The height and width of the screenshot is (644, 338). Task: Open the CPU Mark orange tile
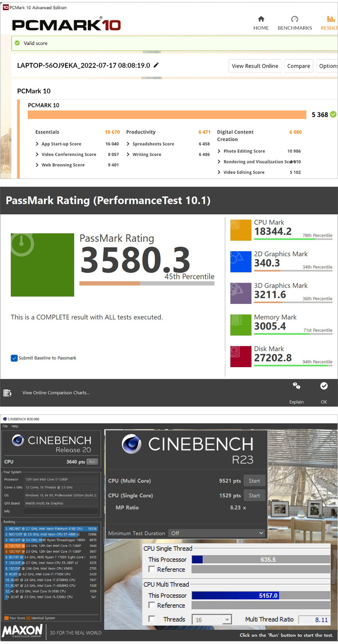tap(241, 230)
